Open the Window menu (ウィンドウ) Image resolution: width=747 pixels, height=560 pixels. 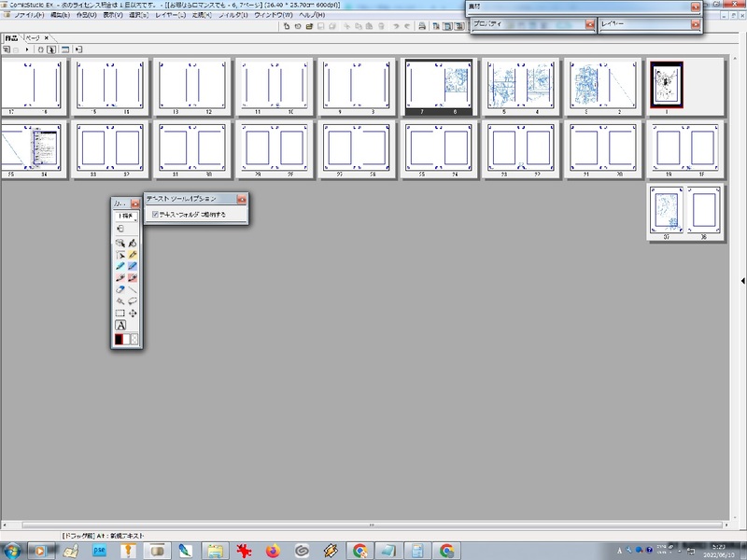tap(273, 15)
